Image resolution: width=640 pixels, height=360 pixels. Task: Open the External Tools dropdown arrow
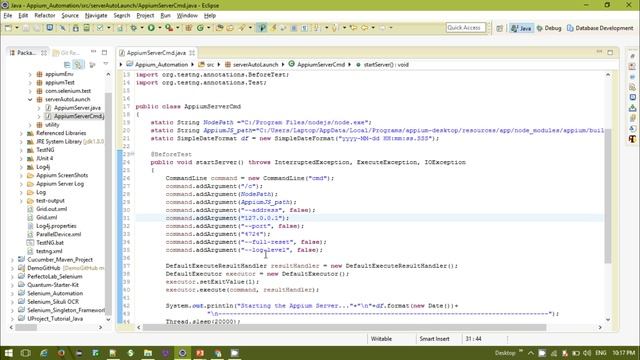click(x=178, y=28)
